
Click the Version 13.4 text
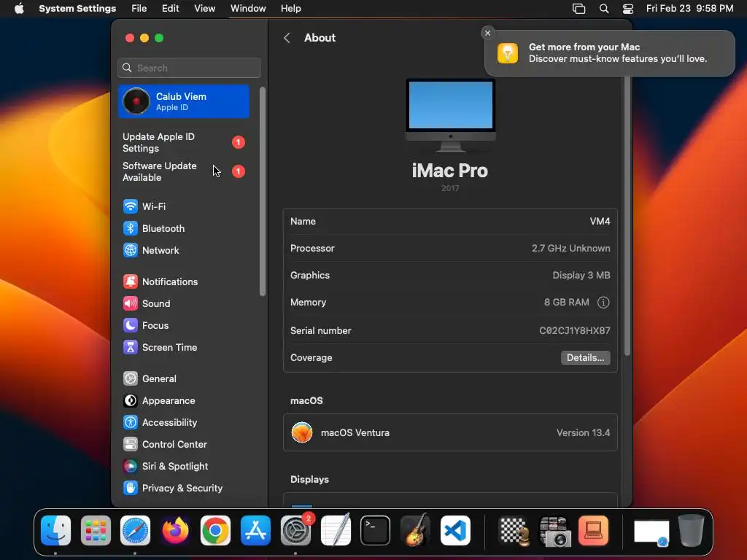(x=583, y=433)
